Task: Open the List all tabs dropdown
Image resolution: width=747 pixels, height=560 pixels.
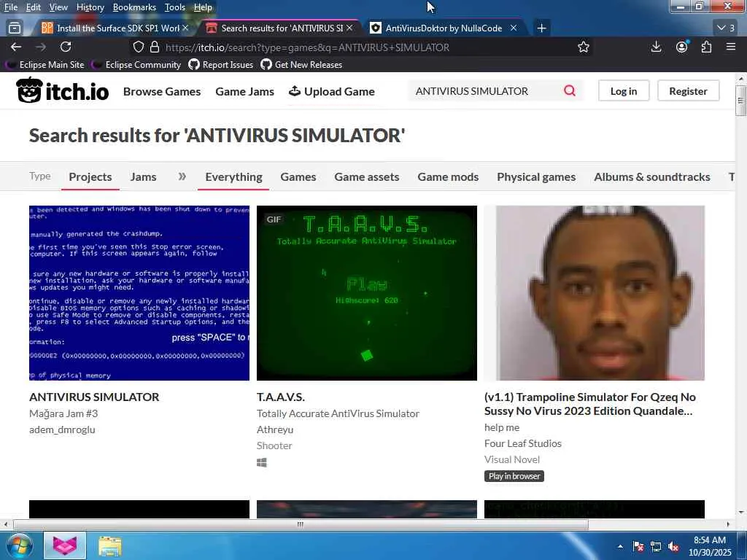Action: tap(726, 28)
